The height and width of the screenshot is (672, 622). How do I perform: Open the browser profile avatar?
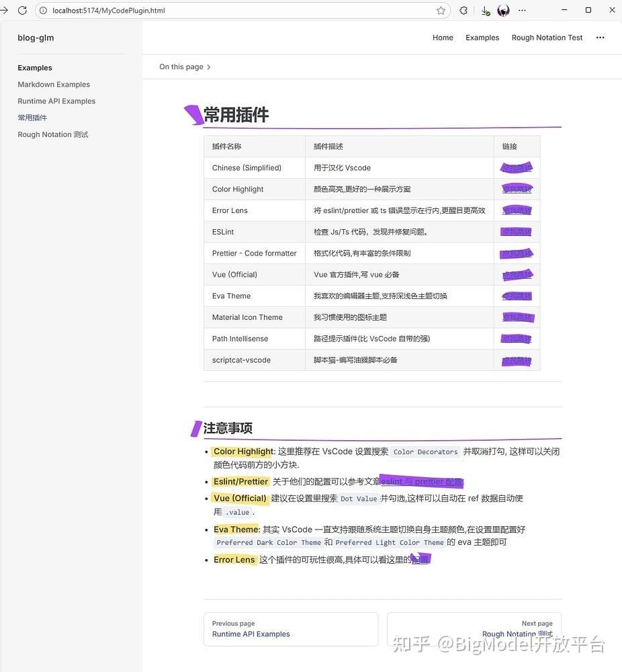(x=503, y=10)
